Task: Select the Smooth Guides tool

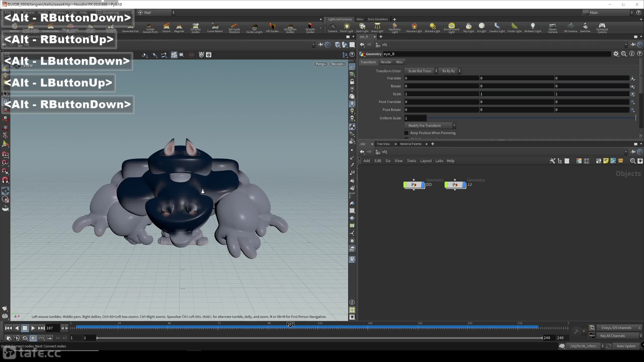Action: tap(310, 28)
